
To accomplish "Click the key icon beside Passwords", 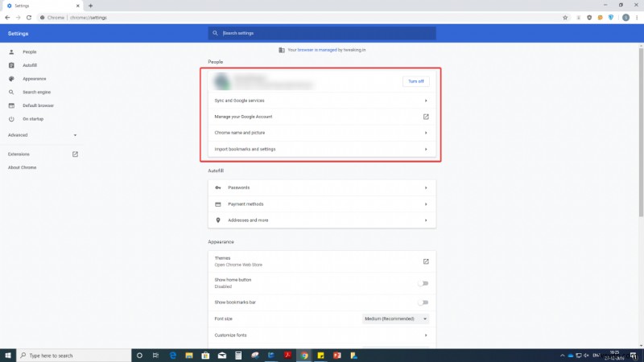I will coord(218,187).
